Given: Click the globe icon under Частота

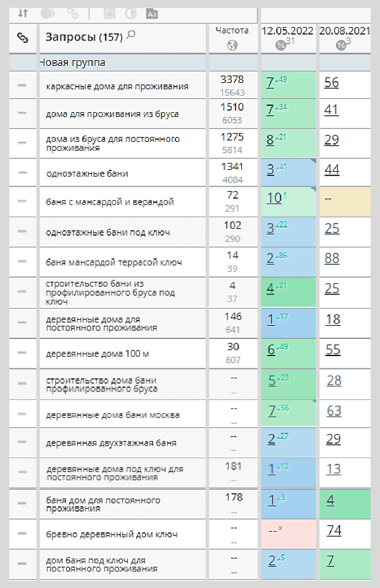Looking at the screenshot, I should [x=232, y=46].
